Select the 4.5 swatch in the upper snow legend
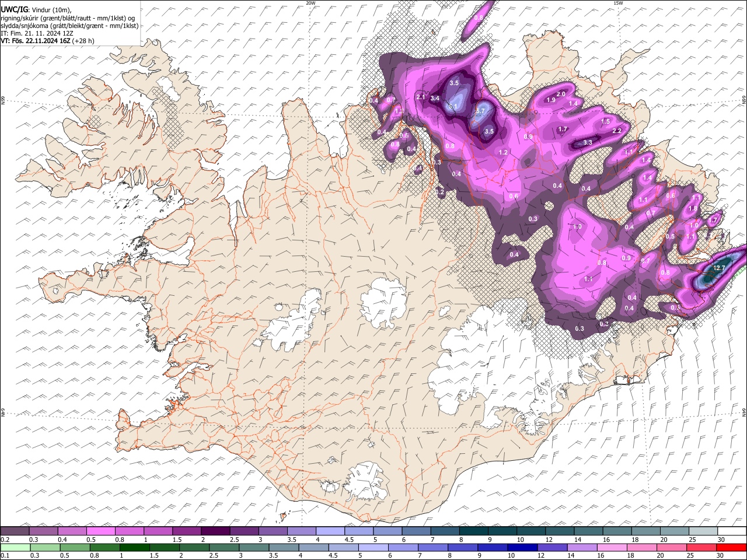747x560 pixels. 358,531
